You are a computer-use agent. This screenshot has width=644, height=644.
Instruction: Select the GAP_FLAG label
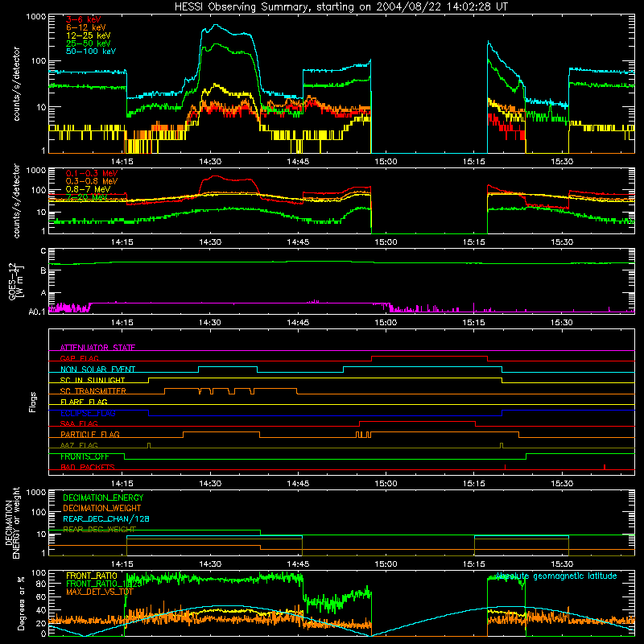coord(79,358)
